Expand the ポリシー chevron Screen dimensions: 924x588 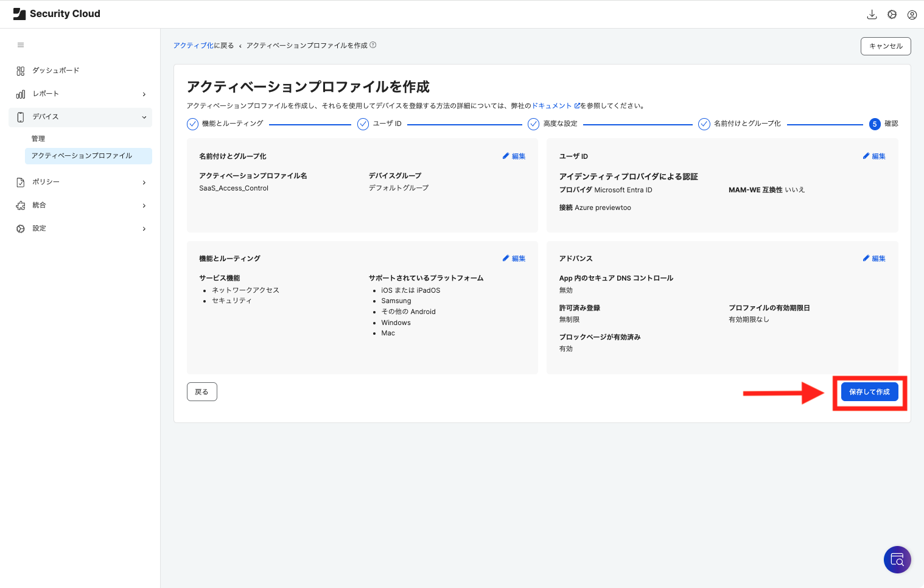point(144,183)
